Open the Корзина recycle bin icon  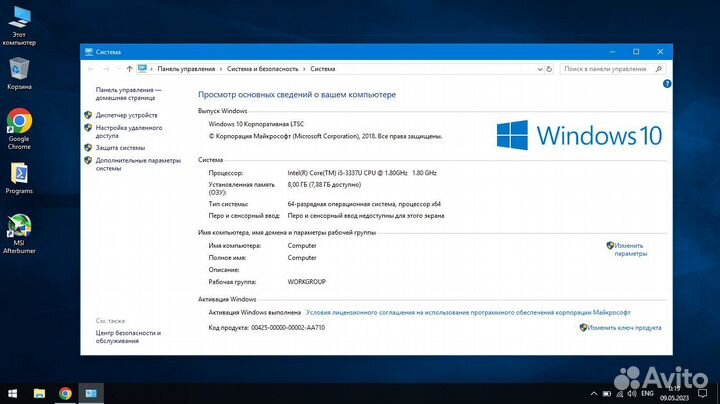pyautogui.click(x=19, y=73)
